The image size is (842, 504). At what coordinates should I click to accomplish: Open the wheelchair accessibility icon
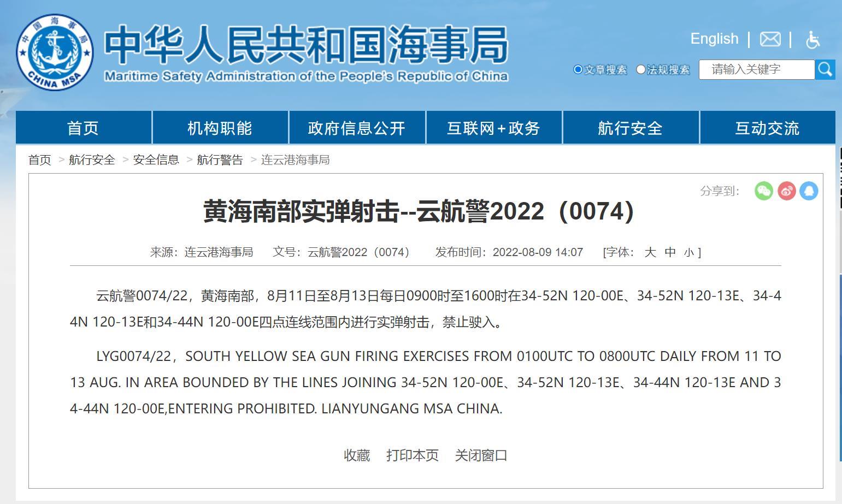(812, 39)
